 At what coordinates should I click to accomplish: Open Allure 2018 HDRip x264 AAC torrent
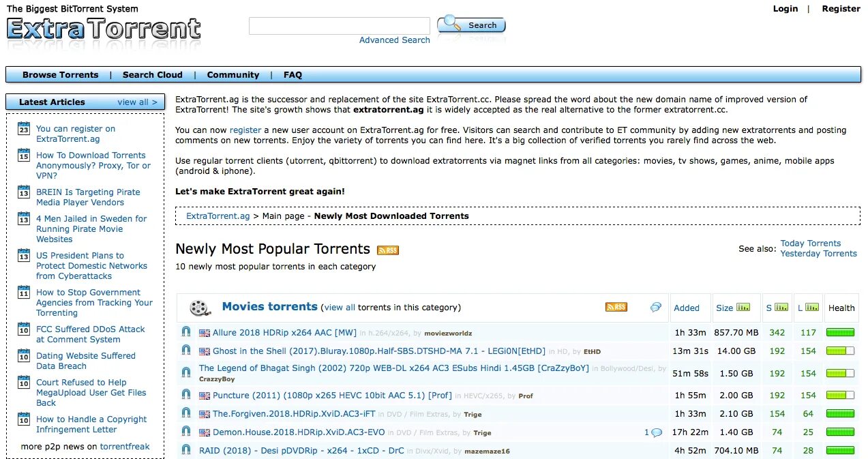tap(284, 333)
